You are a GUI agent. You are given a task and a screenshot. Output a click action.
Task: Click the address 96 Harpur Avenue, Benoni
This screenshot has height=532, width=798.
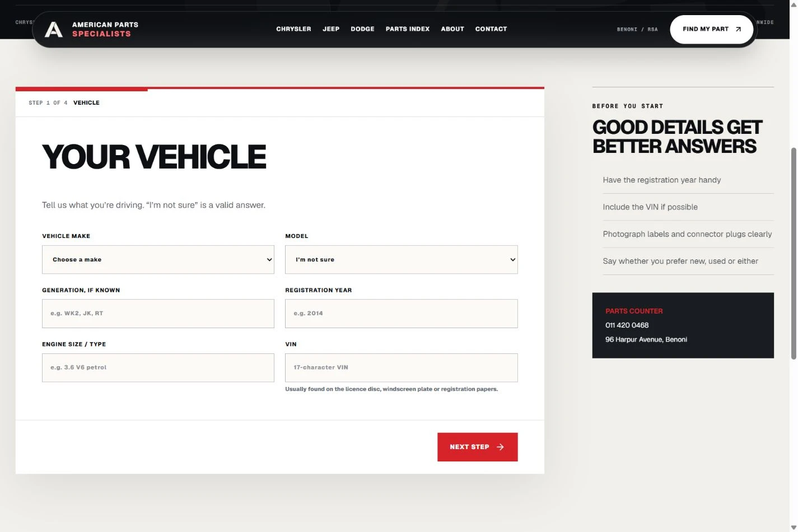646,339
